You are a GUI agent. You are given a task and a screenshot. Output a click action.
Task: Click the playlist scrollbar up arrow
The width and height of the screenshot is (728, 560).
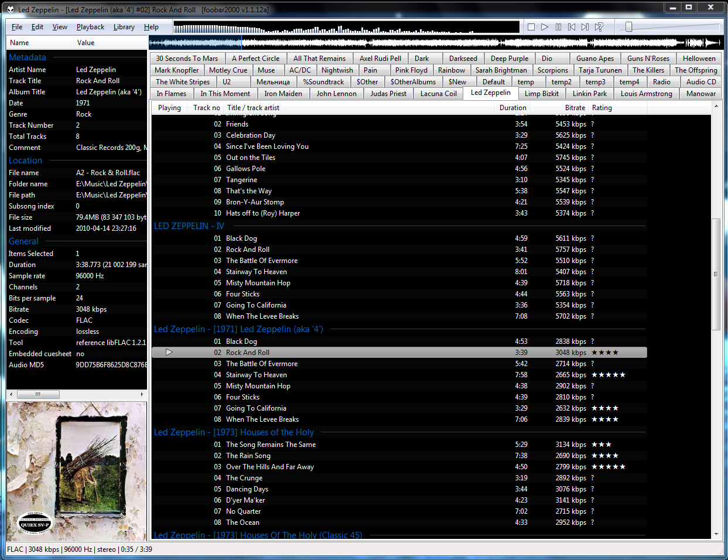click(x=716, y=107)
